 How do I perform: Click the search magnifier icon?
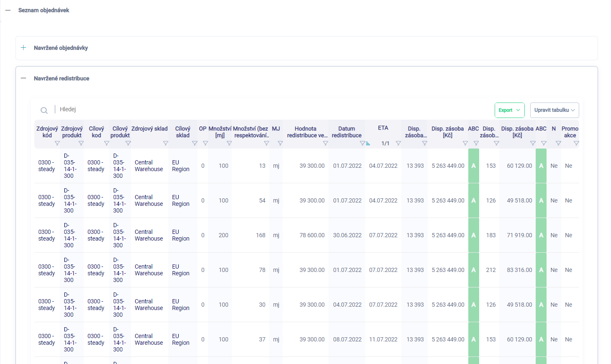[x=44, y=110]
